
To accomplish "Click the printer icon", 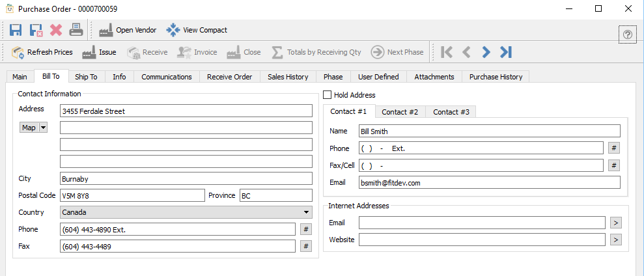I will point(76,30).
